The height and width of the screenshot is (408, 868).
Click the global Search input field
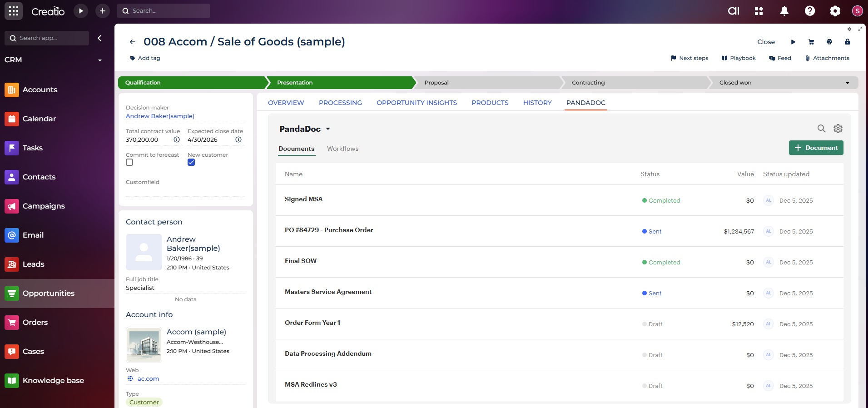pos(168,11)
